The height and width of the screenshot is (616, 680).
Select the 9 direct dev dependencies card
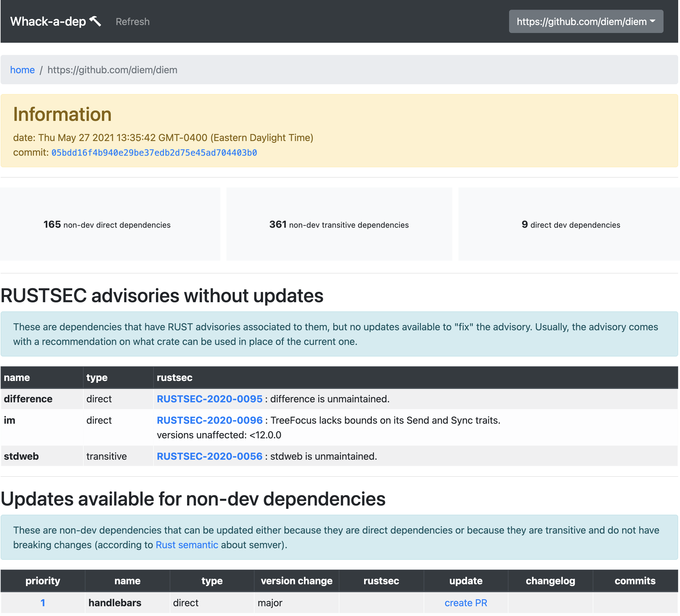coord(571,224)
